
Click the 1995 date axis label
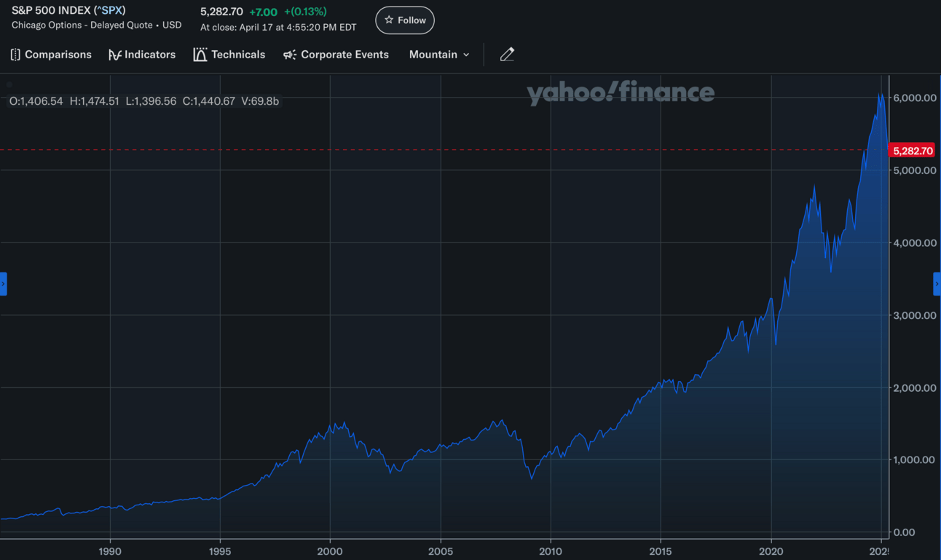pyautogui.click(x=220, y=551)
